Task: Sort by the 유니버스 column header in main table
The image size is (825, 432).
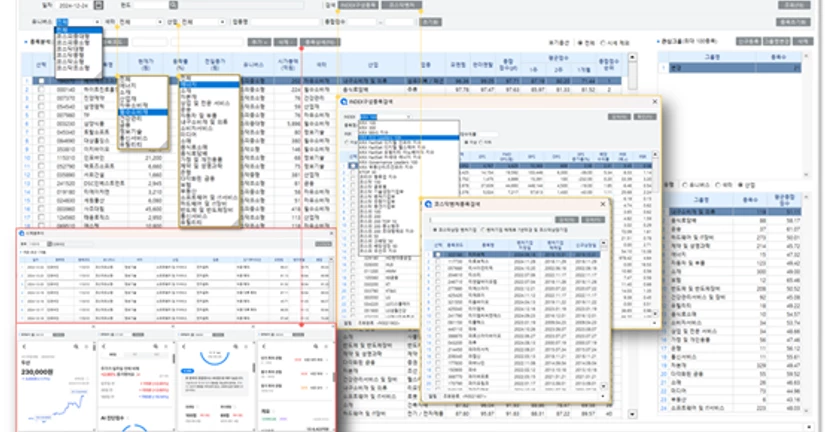Action: (x=253, y=65)
